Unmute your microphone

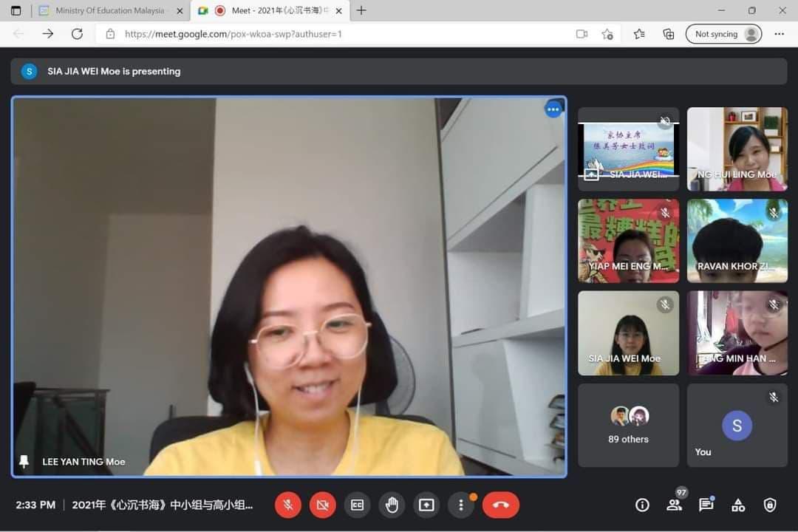[x=288, y=505]
